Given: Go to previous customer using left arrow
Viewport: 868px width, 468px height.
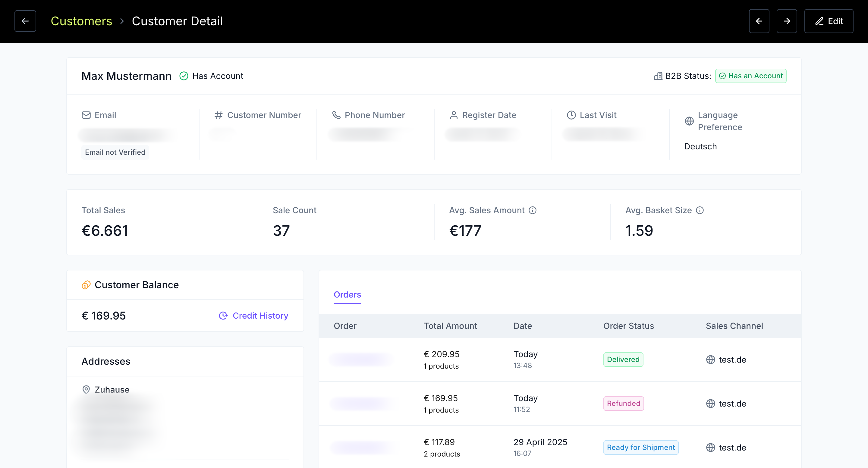Looking at the screenshot, I should (x=759, y=21).
